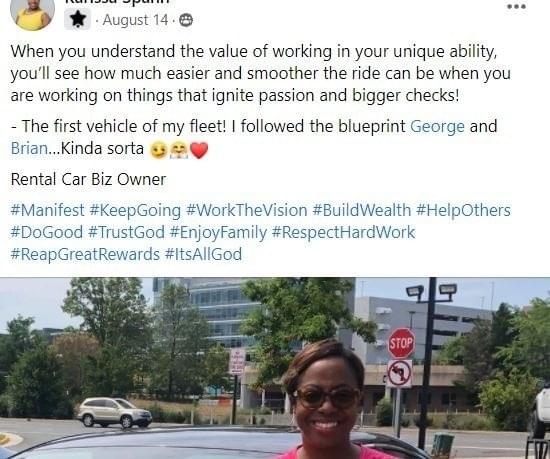Screen dimensions: 550x459
Task: Open the #HelpOthers hashtag
Action: (x=463, y=211)
